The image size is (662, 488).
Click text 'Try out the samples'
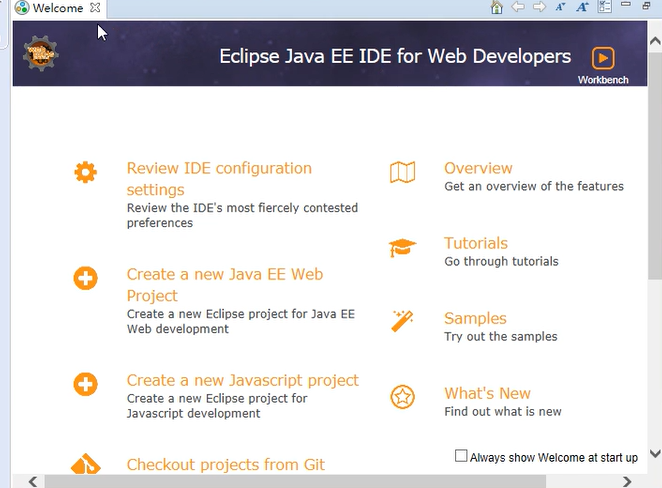click(x=501, y=336)
